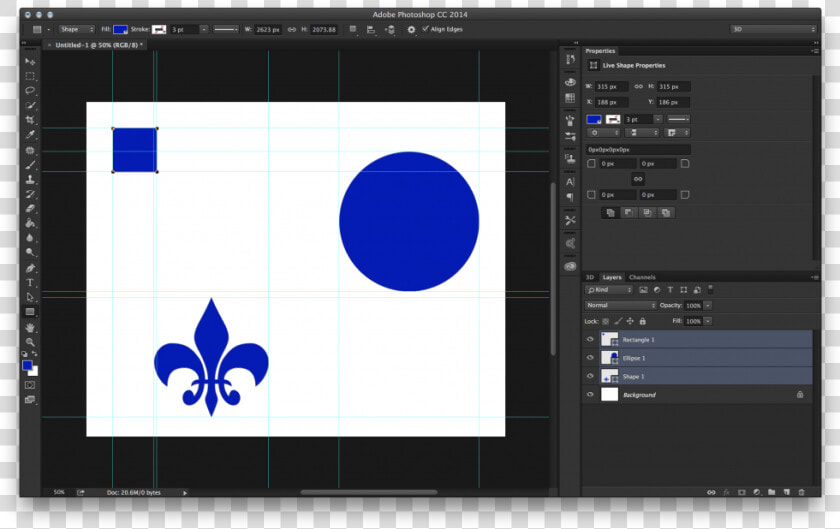Click the delete layer trash icon

[801, 492]
